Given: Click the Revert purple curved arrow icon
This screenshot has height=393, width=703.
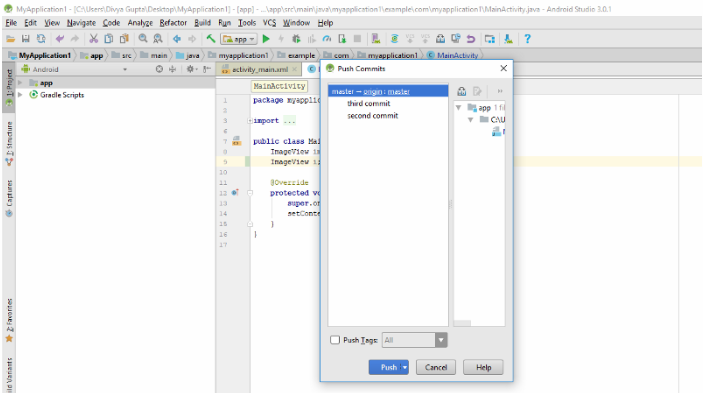Looking at the screenshot, I should (x=471, y=39).
